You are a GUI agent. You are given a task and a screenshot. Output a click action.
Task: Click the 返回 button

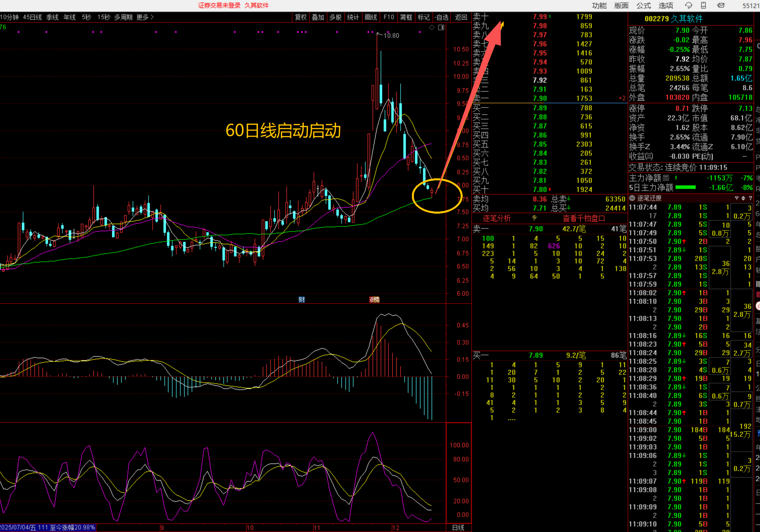[x=461, y=17]
